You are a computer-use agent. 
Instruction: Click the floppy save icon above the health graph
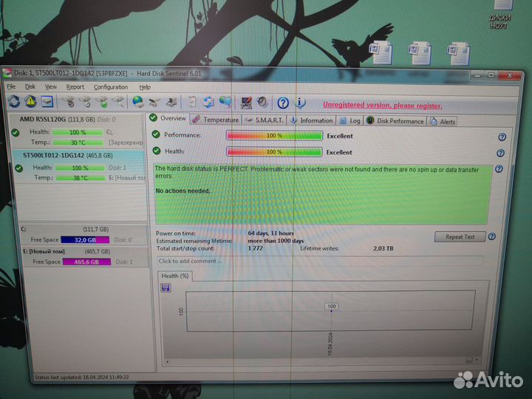click(x=166, y=287)
